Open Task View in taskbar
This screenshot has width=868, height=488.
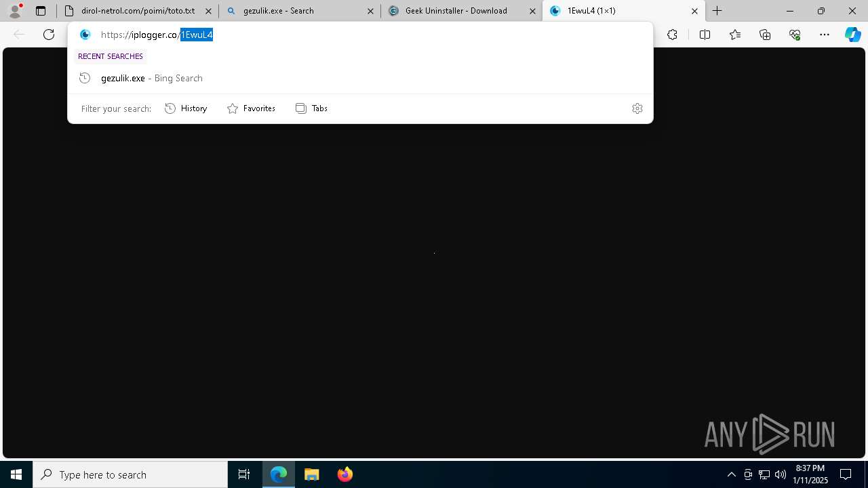coord(244,474)
